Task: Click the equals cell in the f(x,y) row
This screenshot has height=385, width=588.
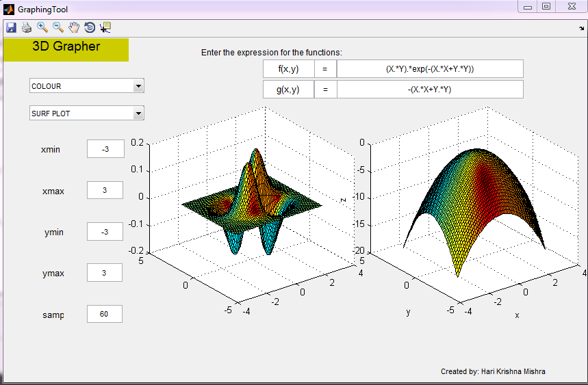Action: pyautogui.click(x=325, y=69)
